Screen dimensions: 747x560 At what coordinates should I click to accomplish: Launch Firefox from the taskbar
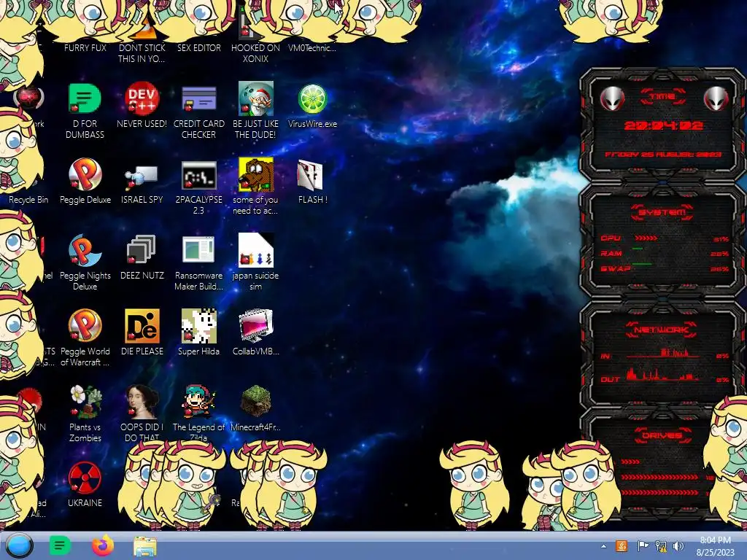point(102,545)
